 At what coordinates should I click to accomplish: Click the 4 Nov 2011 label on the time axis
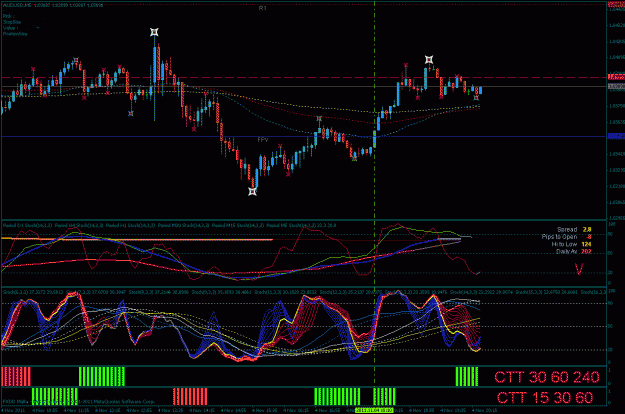13,410
